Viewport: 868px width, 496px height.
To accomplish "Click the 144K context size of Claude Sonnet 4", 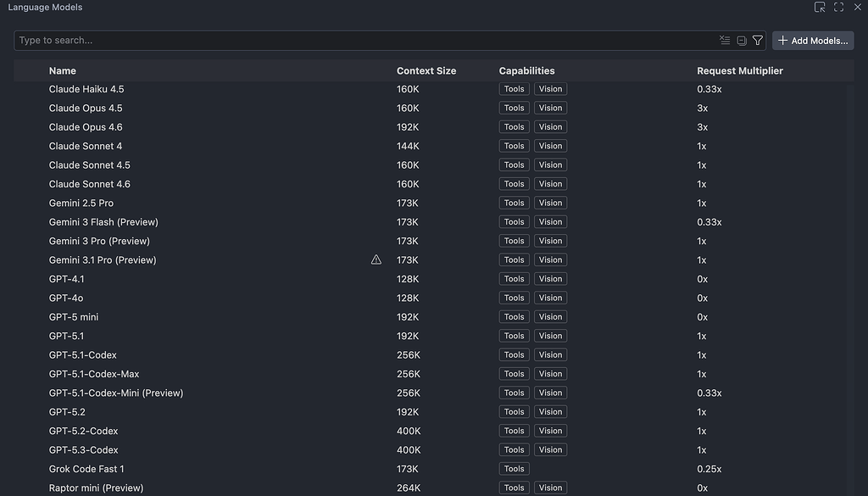I will pos(408,146).
